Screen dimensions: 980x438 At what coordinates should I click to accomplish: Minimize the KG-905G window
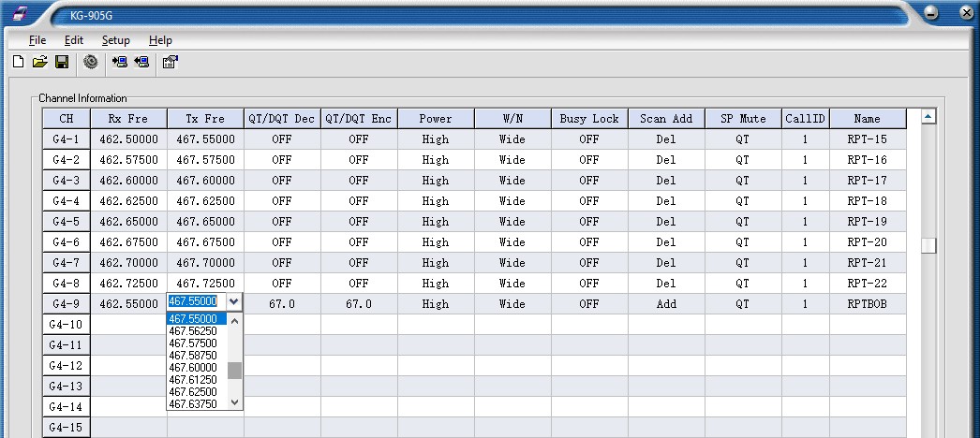coord(931,12)
